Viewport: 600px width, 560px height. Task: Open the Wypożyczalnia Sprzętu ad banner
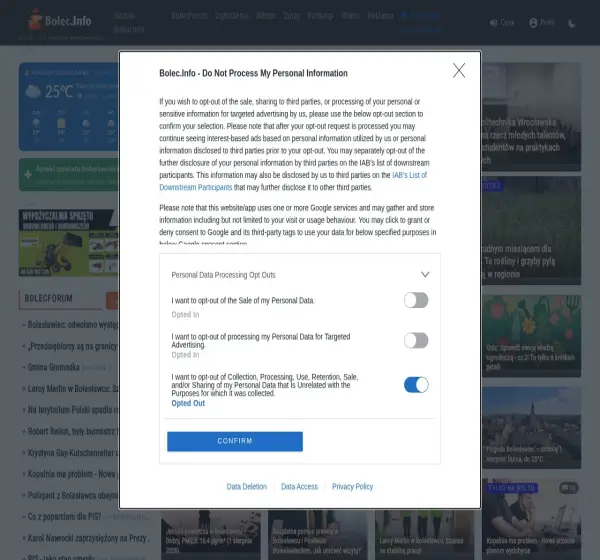69,242
